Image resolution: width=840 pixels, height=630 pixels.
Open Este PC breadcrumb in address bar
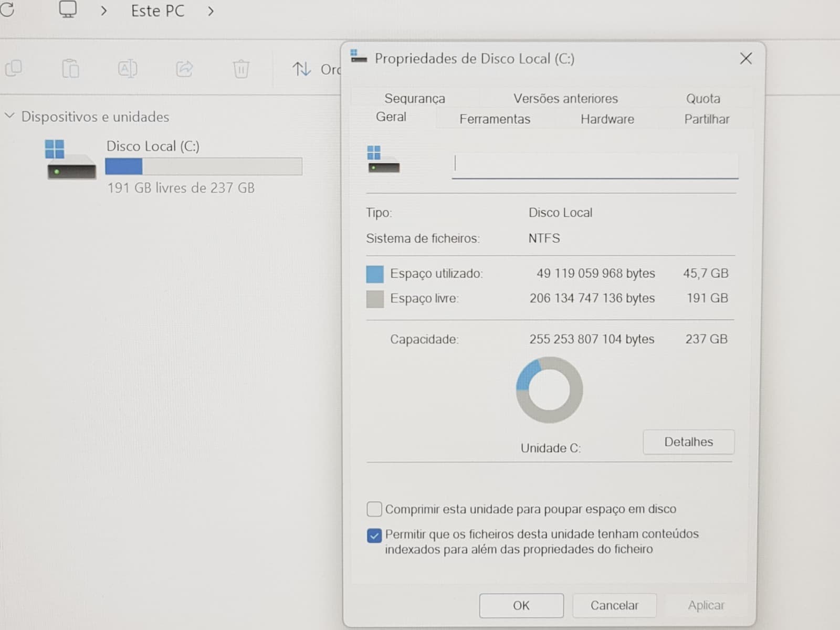click(157, 11)
